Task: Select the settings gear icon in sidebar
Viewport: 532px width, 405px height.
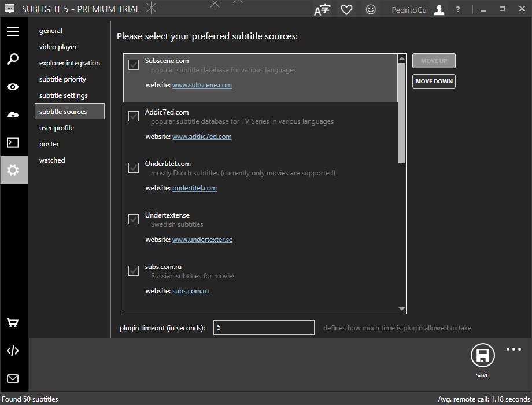Action: tap(14, 170)
